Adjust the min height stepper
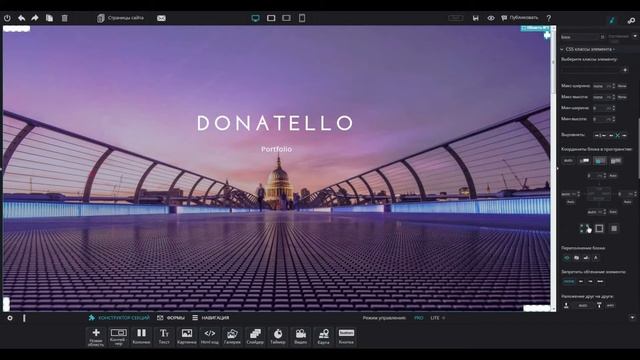The height and width of the screenshot is (360, 640). [x=613, y=119]
